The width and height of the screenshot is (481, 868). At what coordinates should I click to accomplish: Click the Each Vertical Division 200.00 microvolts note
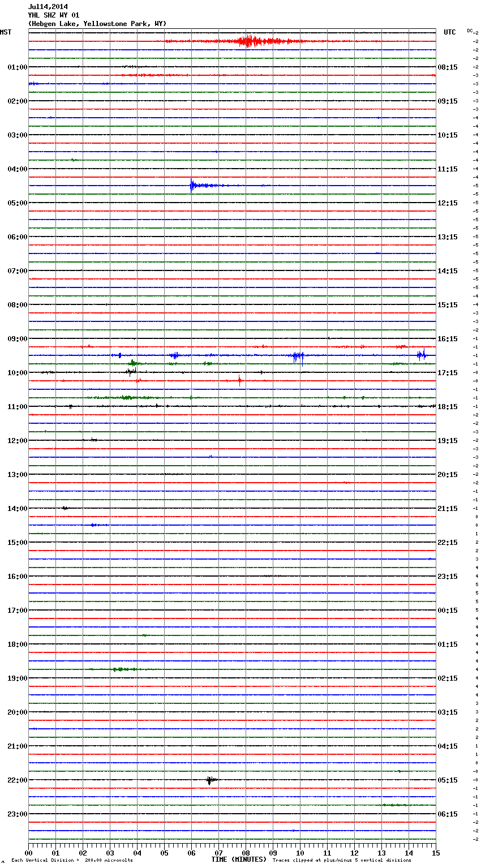point(72,861)
